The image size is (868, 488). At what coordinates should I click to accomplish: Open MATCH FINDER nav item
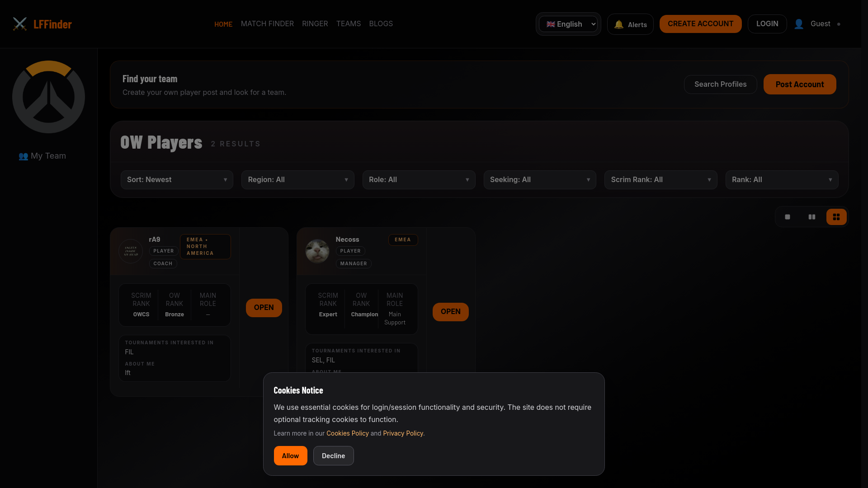267,23
